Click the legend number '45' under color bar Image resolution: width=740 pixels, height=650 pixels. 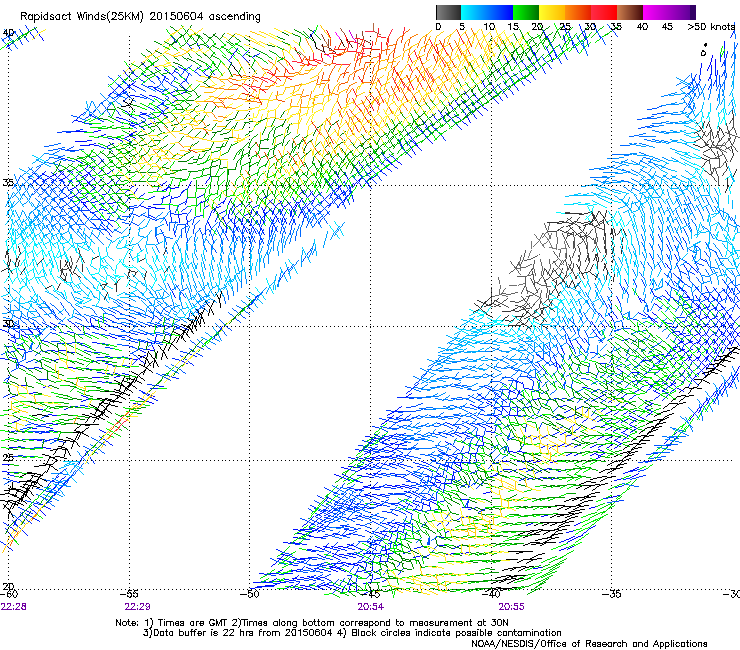click(x=667, y=27)
